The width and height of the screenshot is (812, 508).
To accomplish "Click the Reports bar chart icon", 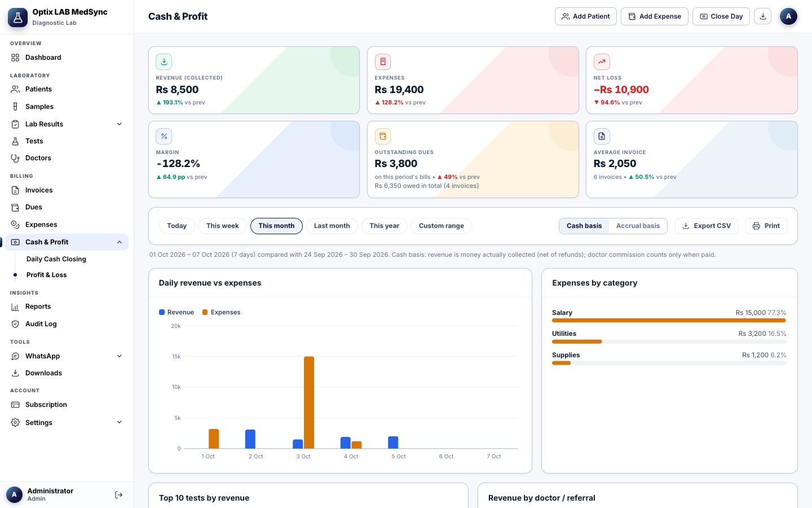I will coord(15,306).
